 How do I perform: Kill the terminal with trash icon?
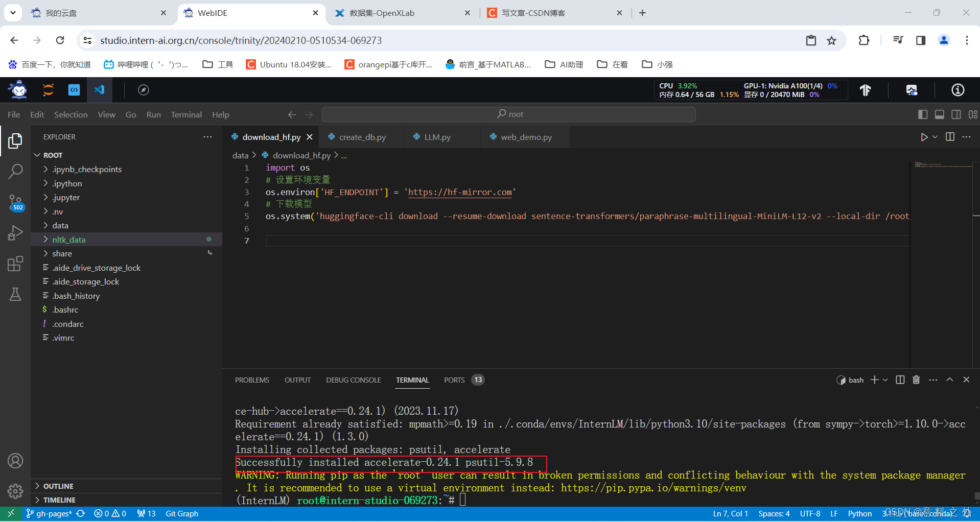(x=916, y=379)
